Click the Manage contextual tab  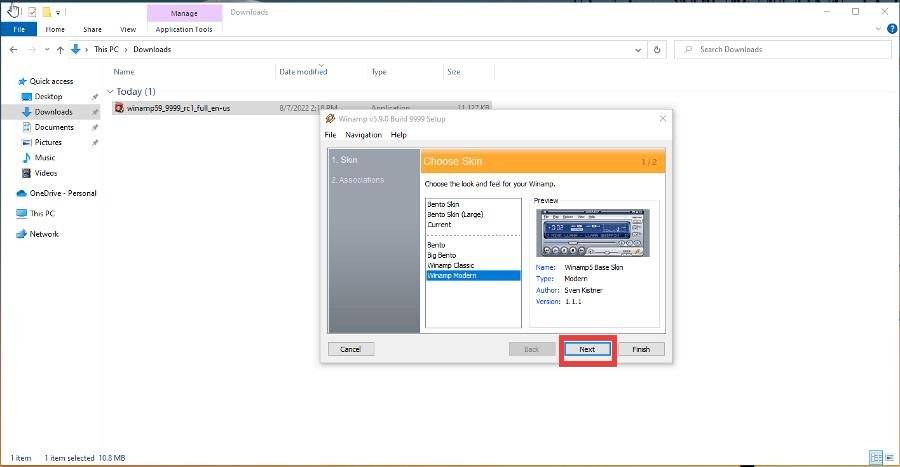point(184,13)
